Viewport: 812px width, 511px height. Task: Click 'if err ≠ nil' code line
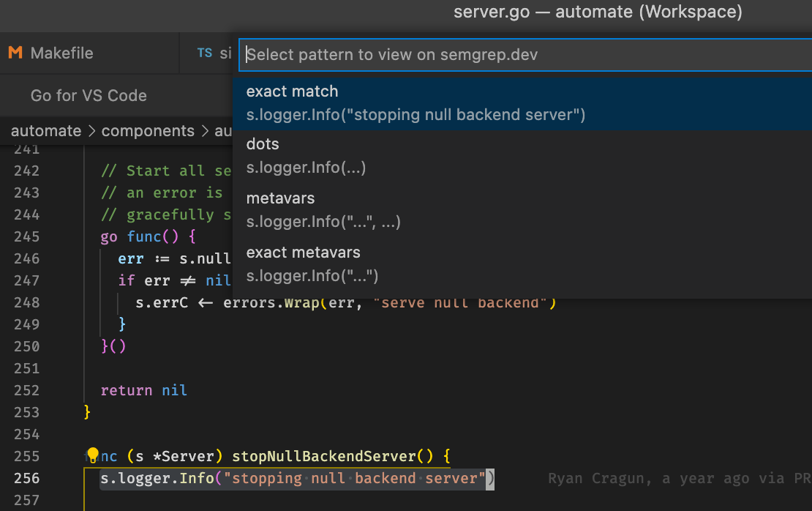point(174,281)
